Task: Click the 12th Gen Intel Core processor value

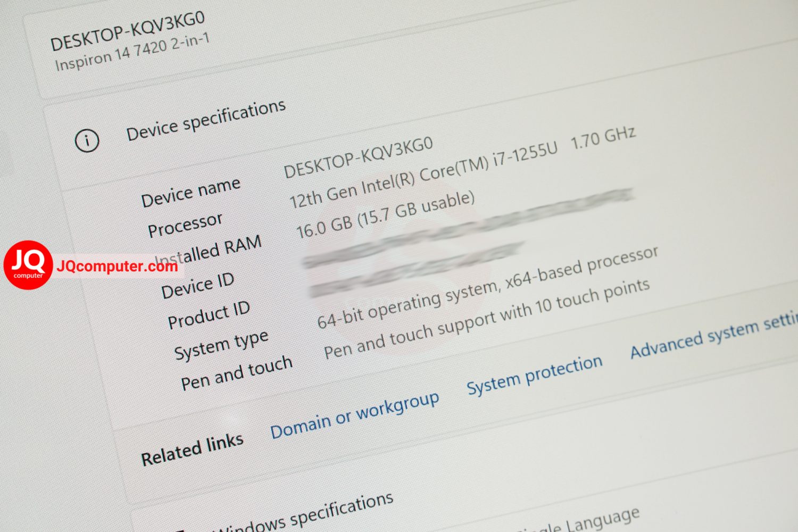Action: tap(462, 168)
